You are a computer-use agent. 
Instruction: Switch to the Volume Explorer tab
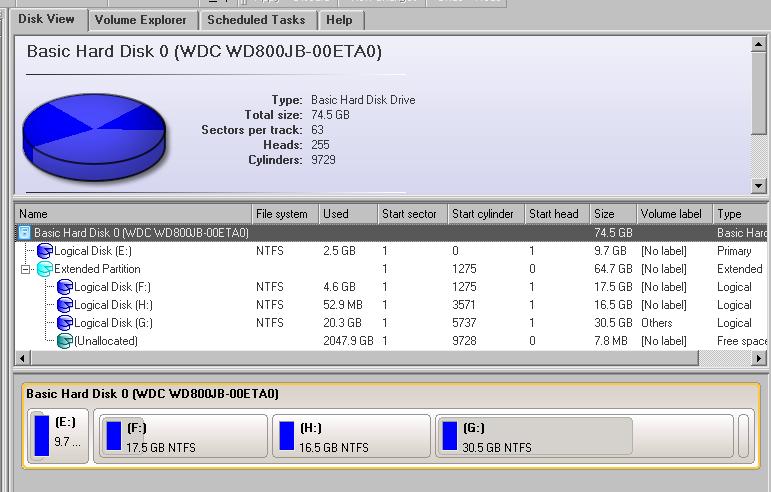[141, 19]
